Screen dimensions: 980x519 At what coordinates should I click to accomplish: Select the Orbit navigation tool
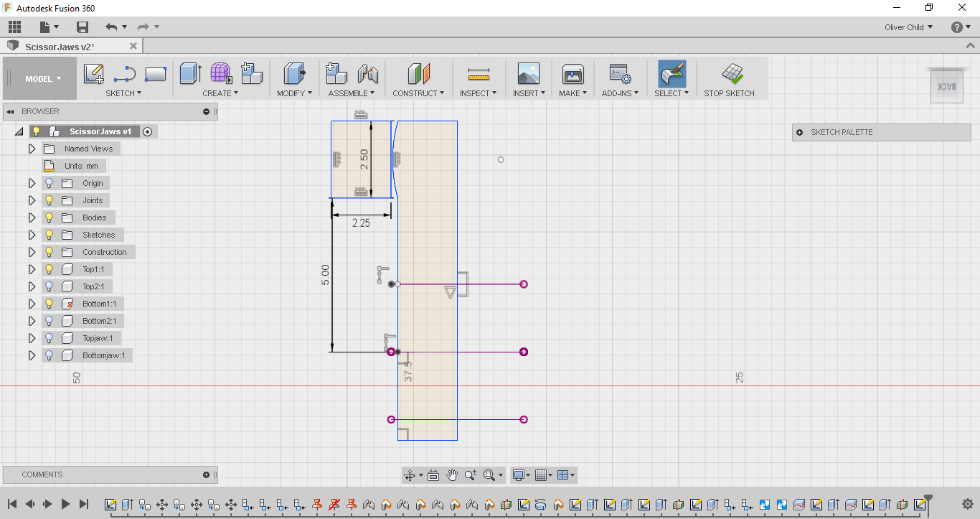(410, 475)
